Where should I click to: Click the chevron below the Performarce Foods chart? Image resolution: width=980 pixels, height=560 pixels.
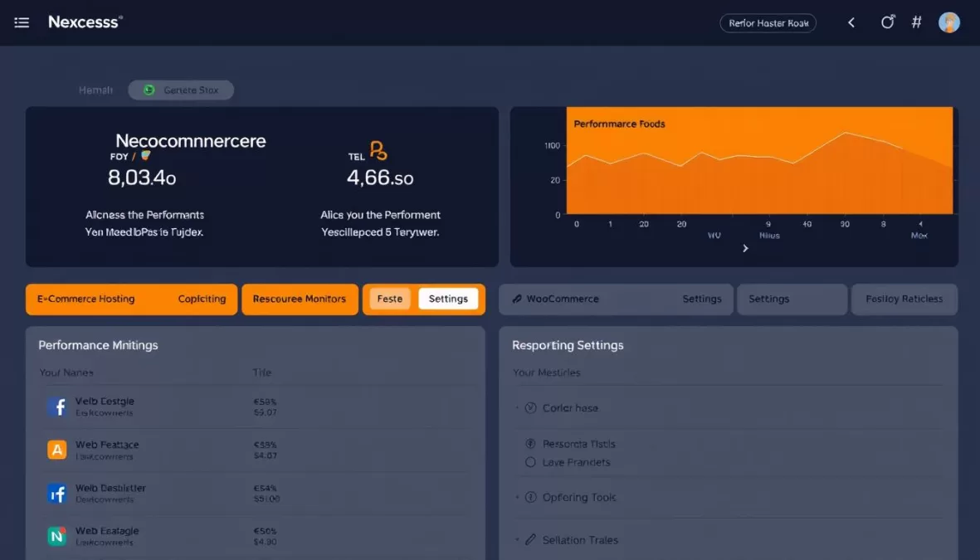[744, 247]
